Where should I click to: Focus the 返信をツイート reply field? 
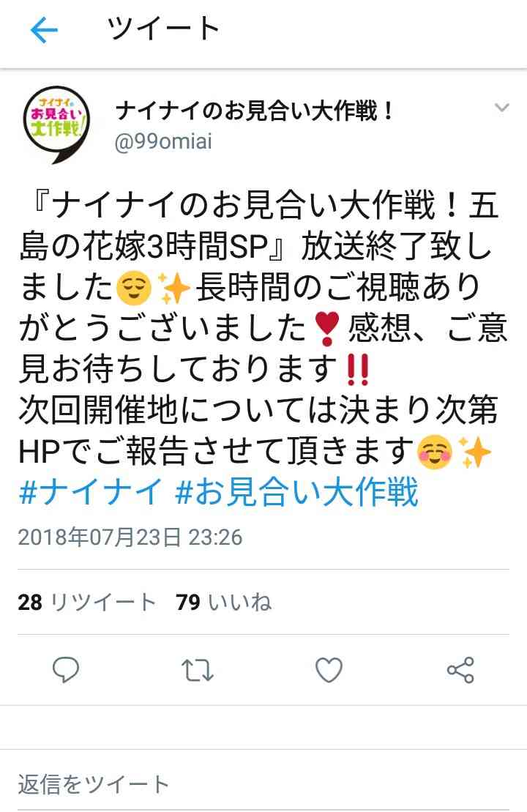click(263, 784)
